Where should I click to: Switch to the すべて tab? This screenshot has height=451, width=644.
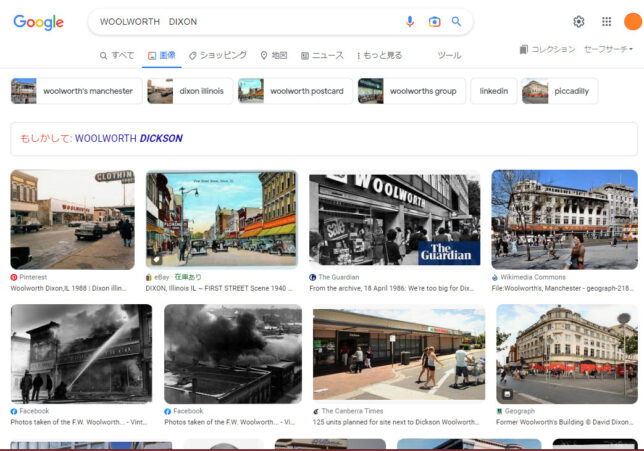point(117,55)
